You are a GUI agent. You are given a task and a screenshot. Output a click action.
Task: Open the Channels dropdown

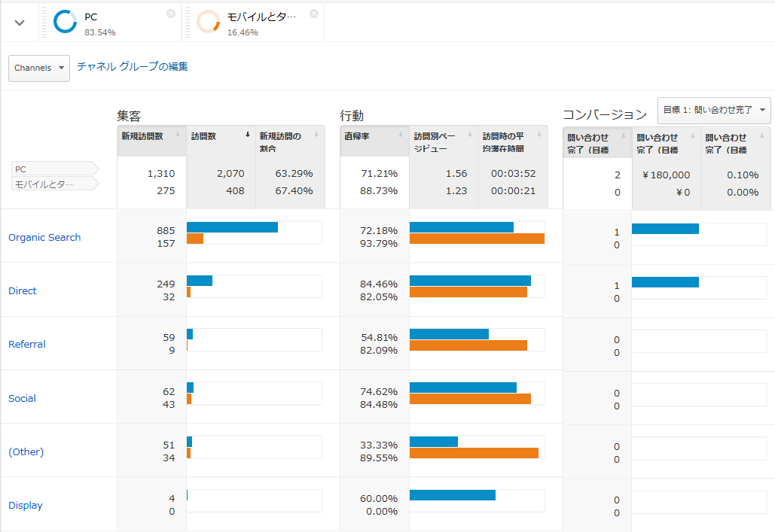point(39,68)
